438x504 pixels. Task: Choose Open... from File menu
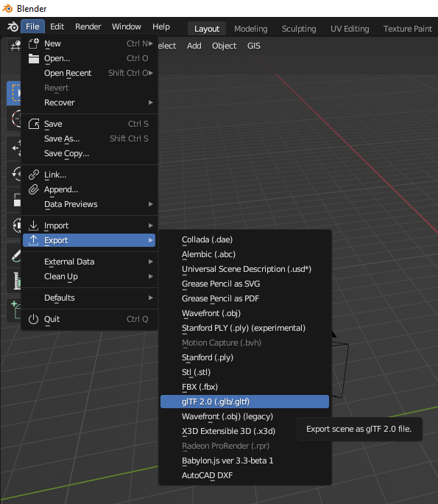pyautogui.click(x=89, y=58)
